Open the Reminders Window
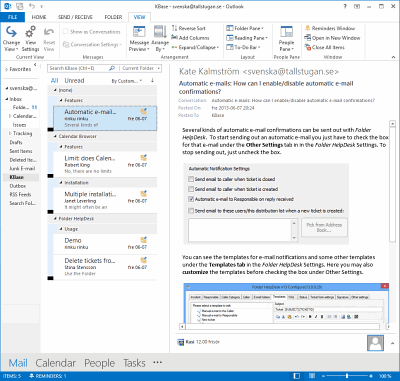400x381 pixels. [330, 28]
